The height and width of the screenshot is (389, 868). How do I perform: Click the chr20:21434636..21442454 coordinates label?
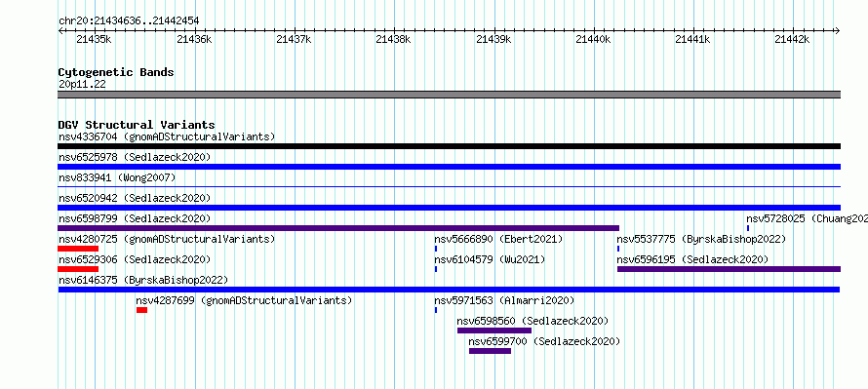click(129, 21)
